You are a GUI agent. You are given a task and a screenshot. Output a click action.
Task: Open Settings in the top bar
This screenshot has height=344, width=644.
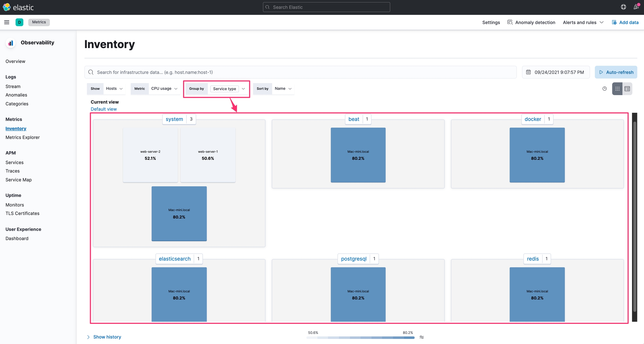(491, 22)
